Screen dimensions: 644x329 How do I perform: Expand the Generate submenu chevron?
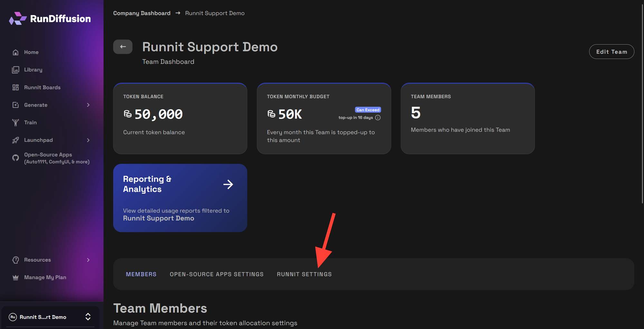pyautogui.click(x=88, y=105)
